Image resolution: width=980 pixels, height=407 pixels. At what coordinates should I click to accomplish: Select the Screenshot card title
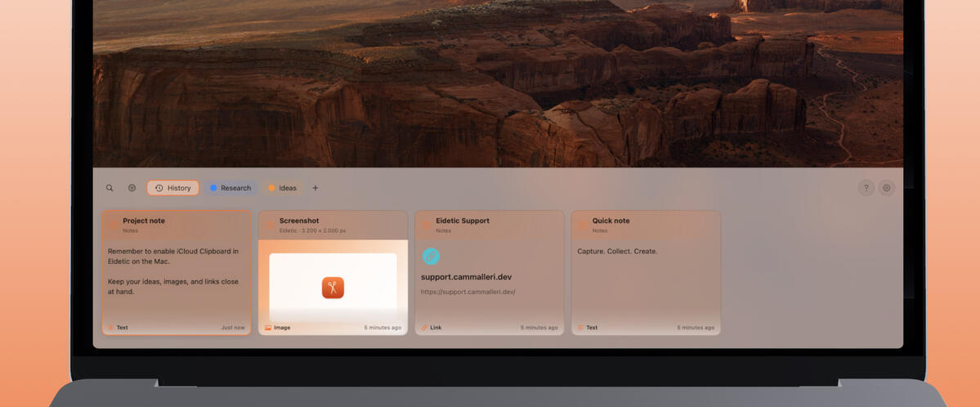(299, 221)
